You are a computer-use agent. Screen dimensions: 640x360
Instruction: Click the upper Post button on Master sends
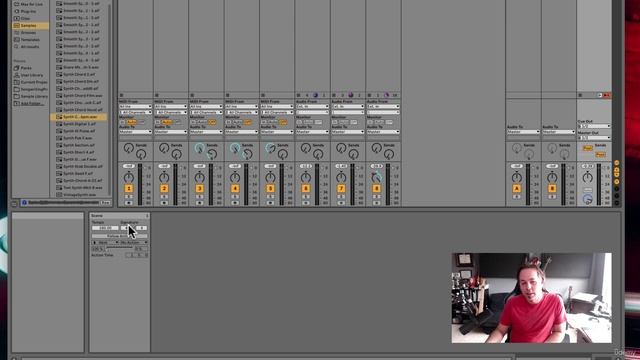click(587, 148)
